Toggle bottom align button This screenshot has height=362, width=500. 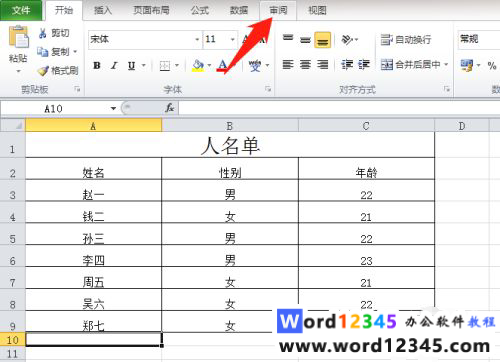click(322, 40)
